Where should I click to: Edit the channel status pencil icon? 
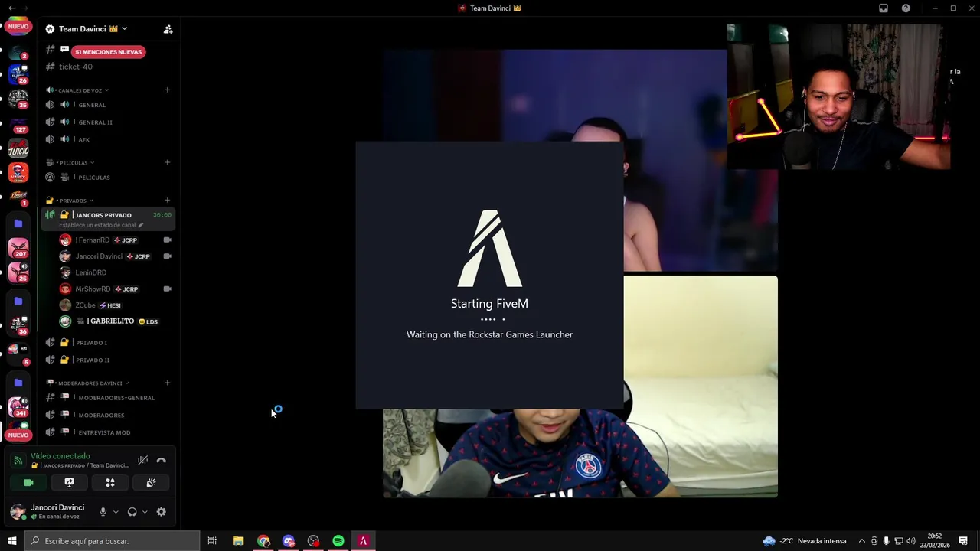[141, 225]
